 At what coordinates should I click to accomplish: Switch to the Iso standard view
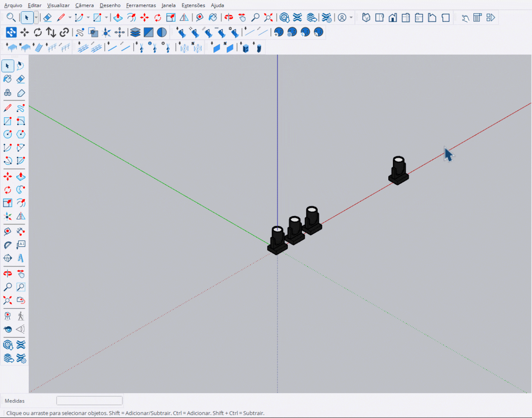pyautogui.click(x=366, y=18)
